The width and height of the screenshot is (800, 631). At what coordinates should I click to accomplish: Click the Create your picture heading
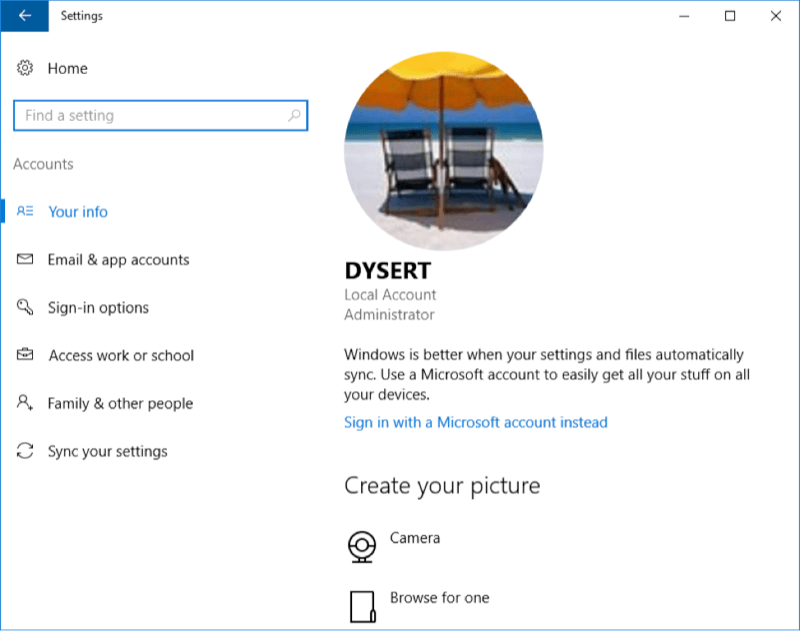[x=442, y=486]
